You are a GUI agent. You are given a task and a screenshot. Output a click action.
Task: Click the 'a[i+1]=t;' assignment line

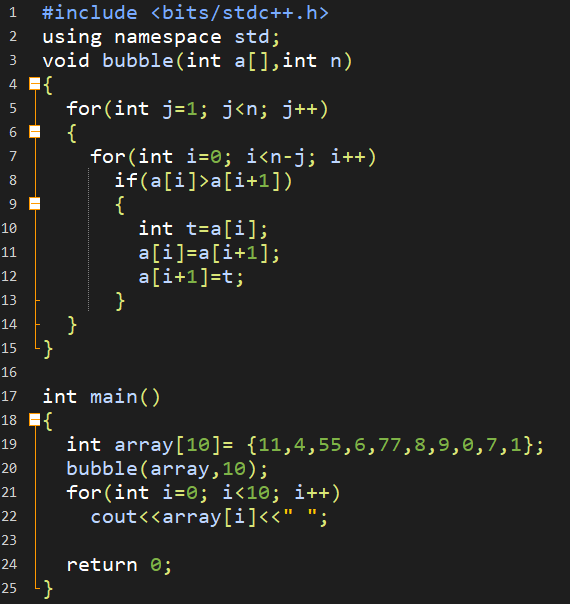click(191, 277)
